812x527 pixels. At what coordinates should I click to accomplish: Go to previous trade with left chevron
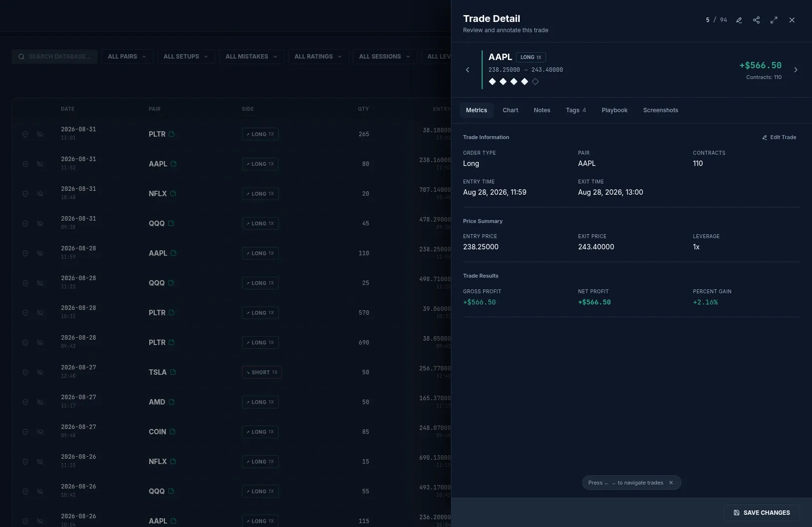(x=467, y=70)
